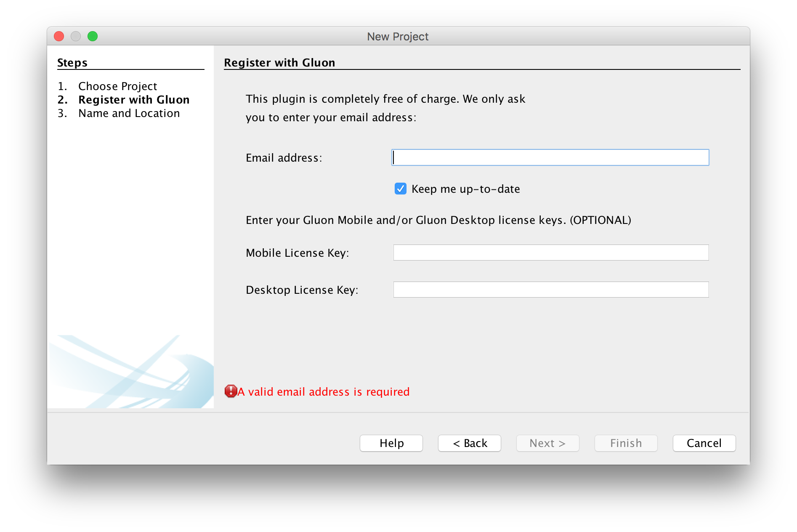The image size is (797, 532).
Task: Select step 2 'Register with Gluon' text
Action: click(x=134, y=100)
